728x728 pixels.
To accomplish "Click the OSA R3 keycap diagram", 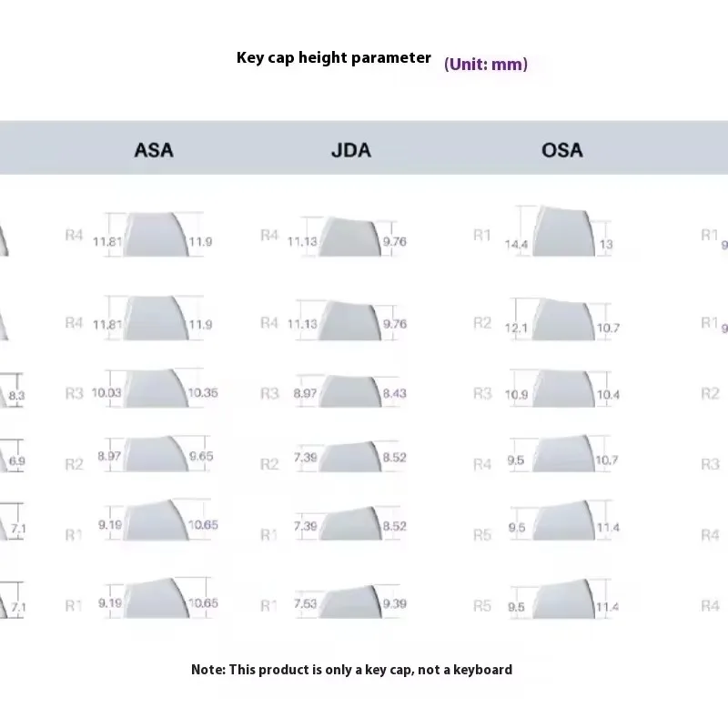I will coord(563,389).
